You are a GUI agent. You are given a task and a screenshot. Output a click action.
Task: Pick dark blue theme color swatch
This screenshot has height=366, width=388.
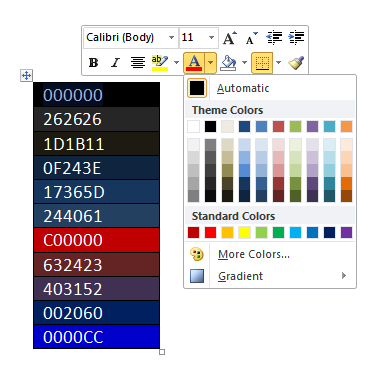tap(245, 127)
